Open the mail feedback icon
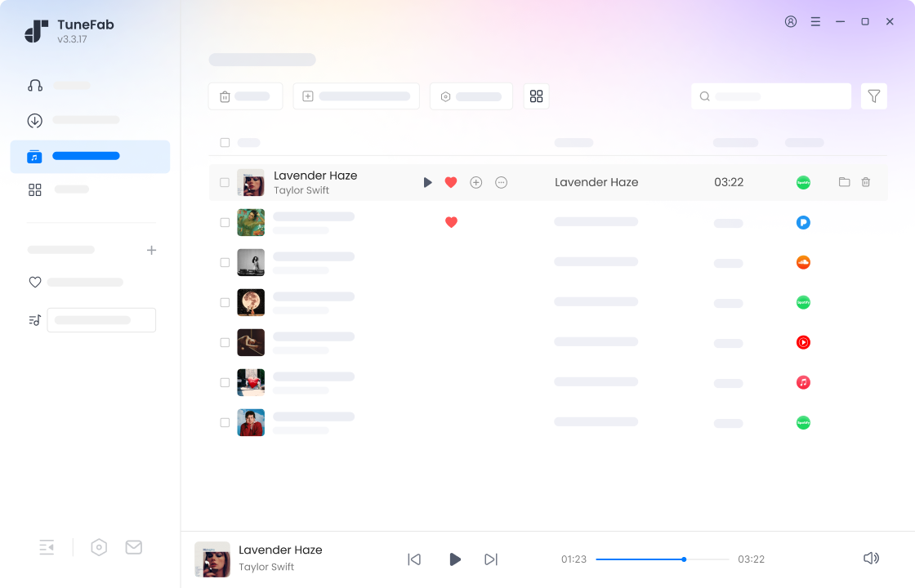This screenshot has width=915, height=588. pyautogui.click(x=134, y=547)
